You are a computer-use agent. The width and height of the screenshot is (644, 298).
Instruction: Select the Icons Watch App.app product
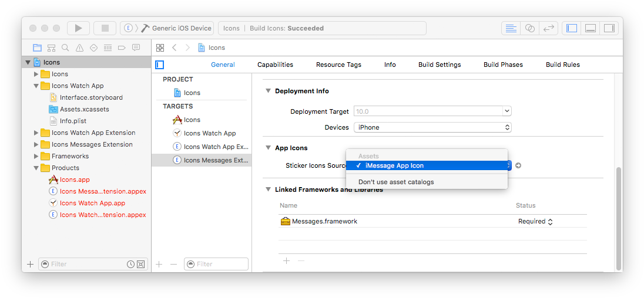[92, 203]
